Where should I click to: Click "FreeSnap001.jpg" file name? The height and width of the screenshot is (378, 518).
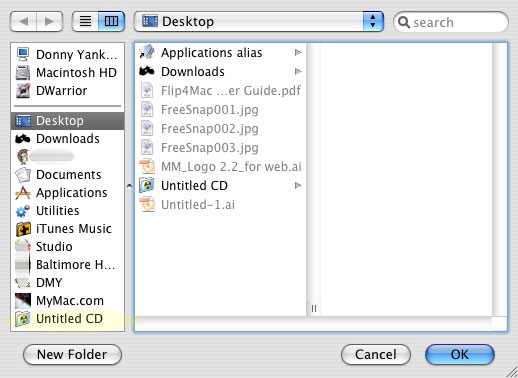pyautogui.click(x=210, y=110)
